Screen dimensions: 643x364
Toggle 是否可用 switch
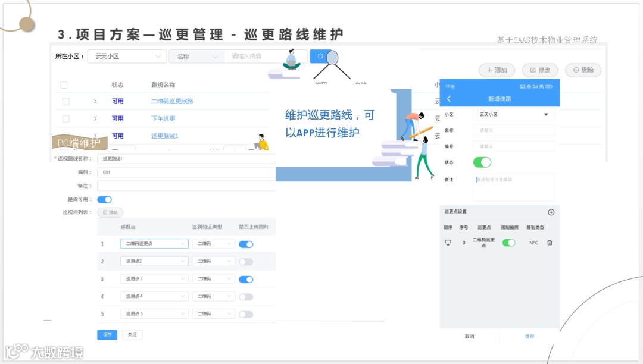(x=104, y=199)
